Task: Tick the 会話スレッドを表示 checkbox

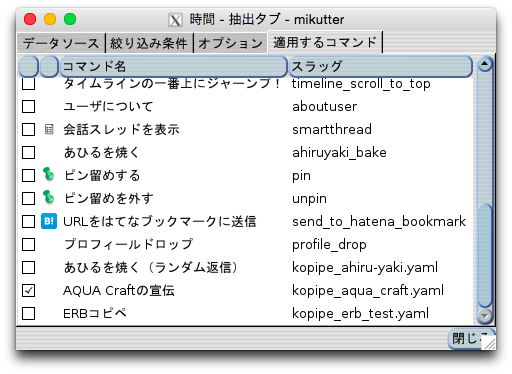Action: click(x=28, y=130)
